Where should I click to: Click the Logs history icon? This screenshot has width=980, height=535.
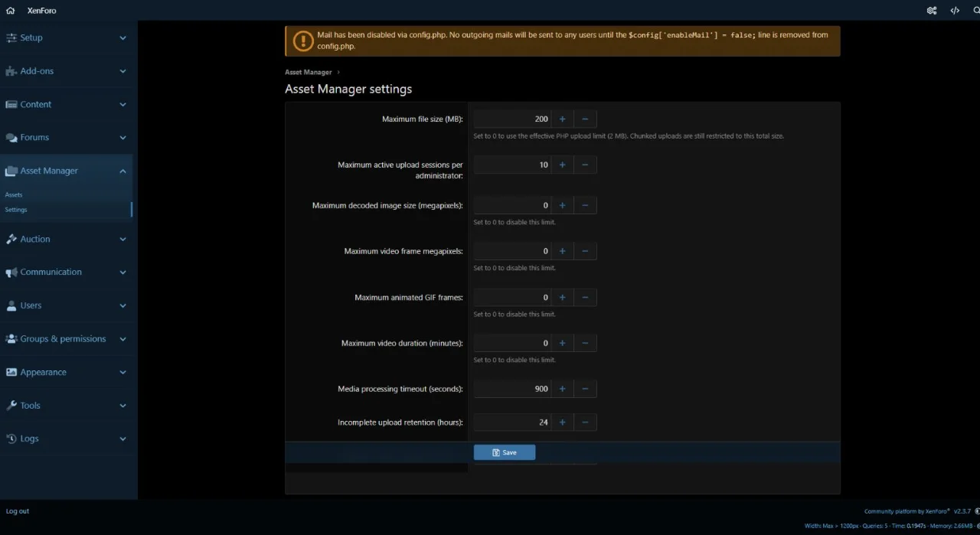[x=11, y=439]
